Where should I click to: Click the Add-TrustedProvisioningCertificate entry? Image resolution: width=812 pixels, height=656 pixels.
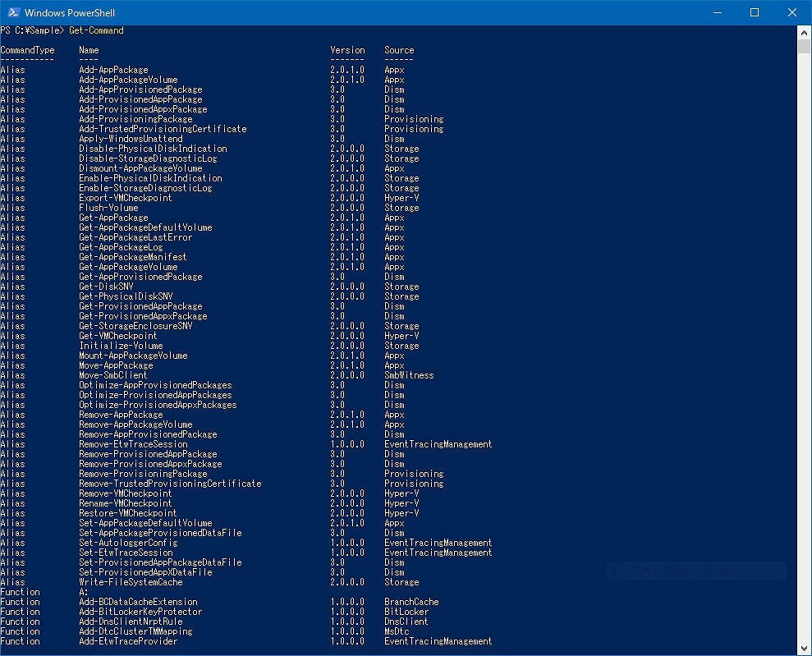[x=163, y=129]
